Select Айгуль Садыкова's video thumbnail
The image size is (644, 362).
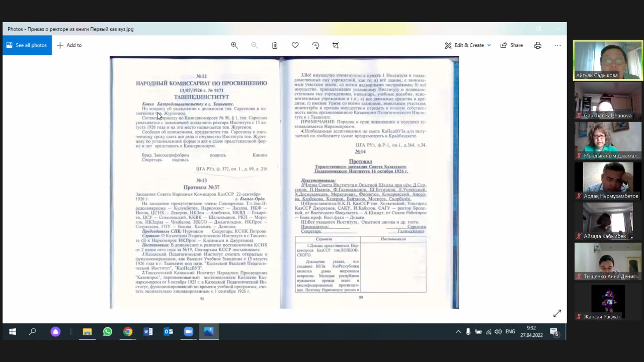pyautogui.click(x=608, y=60)
